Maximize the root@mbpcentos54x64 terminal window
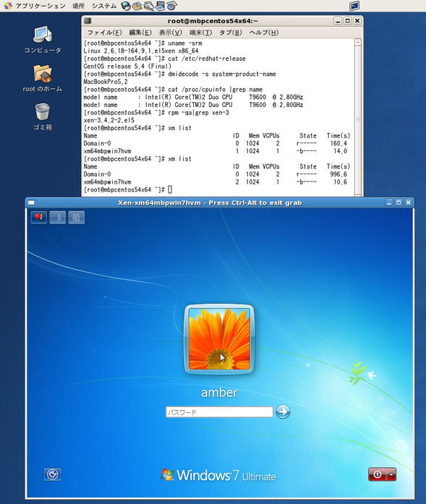The height and width of the screenshot is (504, 426). click(x=347, y=21)
